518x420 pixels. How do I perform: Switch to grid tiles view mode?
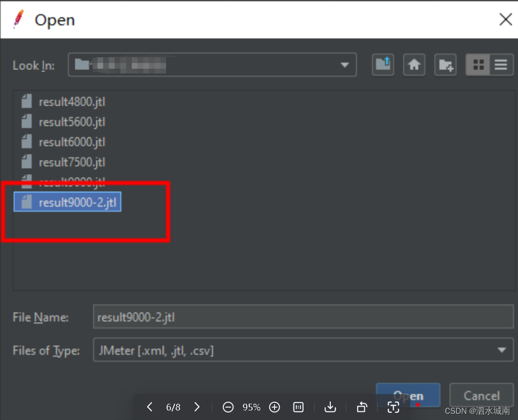(478, 64)
